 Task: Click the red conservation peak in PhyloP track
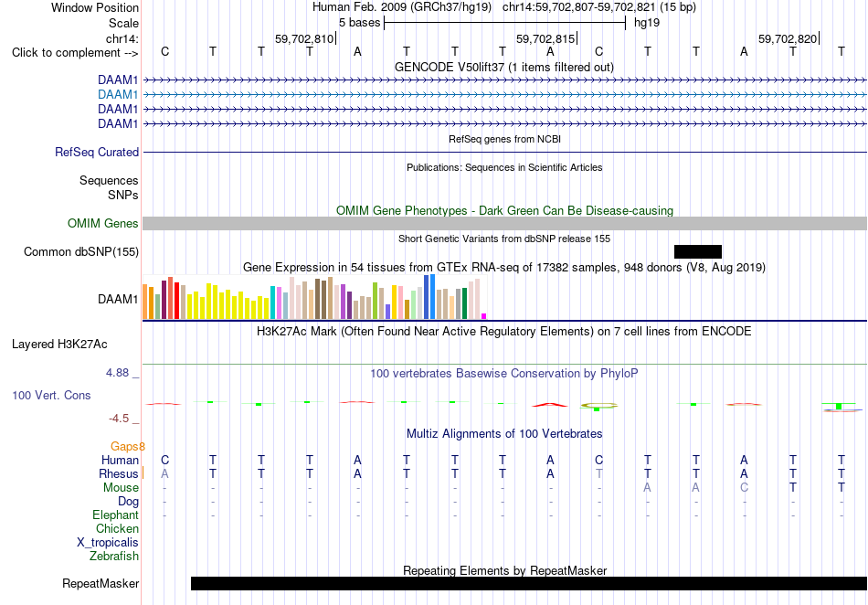550,405
